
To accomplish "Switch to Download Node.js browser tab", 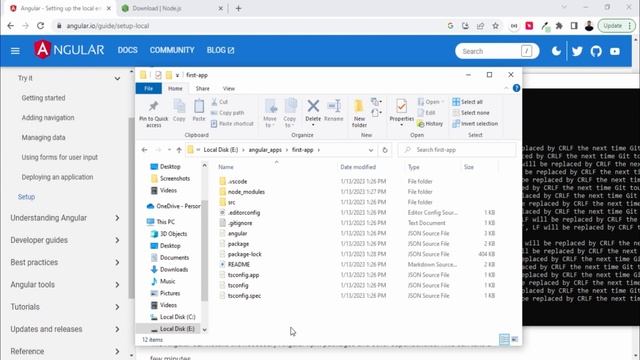I will [x=171, y=8].
